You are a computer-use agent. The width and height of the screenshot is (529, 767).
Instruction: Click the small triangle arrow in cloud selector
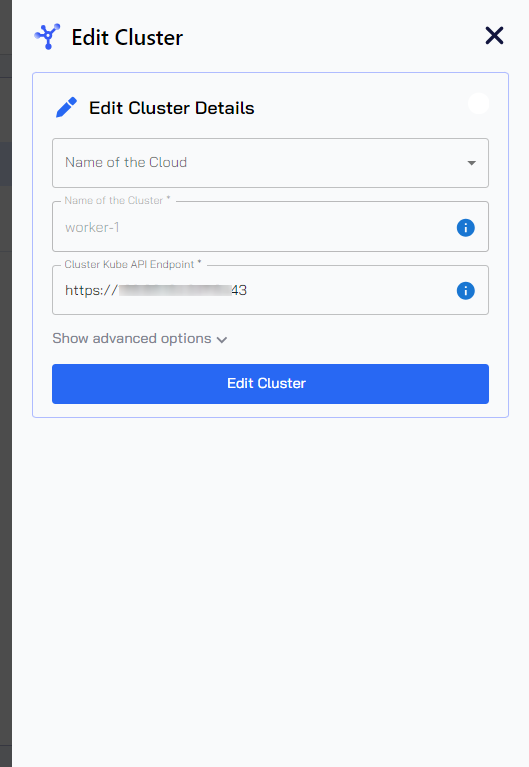click(x=471, y=163)
